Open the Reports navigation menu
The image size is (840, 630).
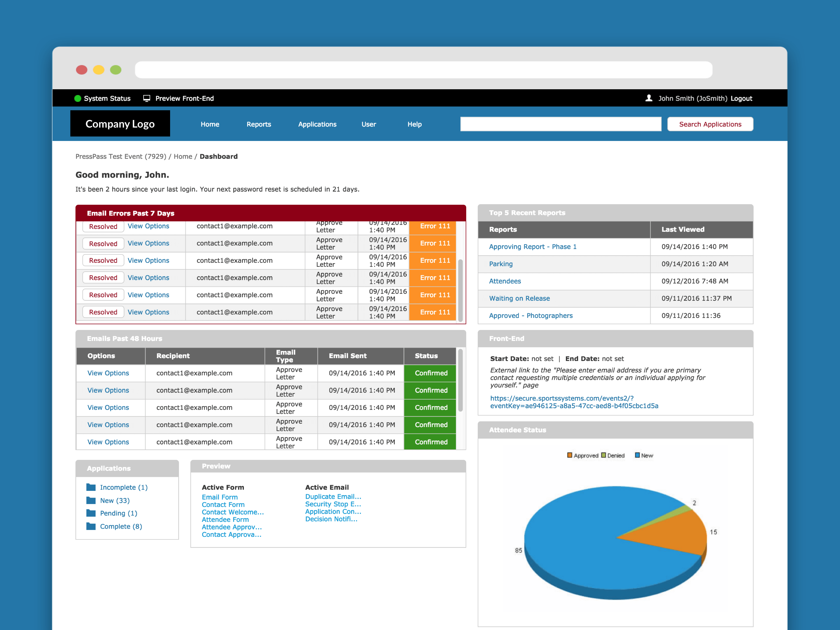pos(259,124)
